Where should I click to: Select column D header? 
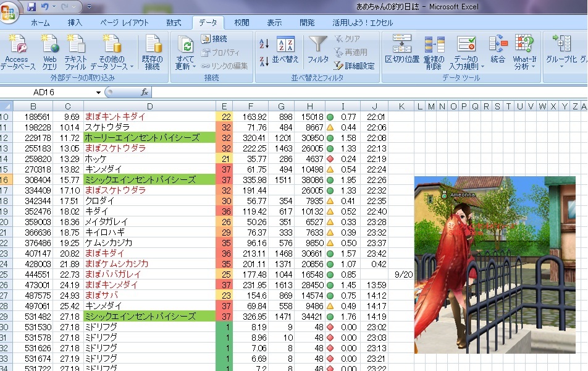(x=149, y=106)
